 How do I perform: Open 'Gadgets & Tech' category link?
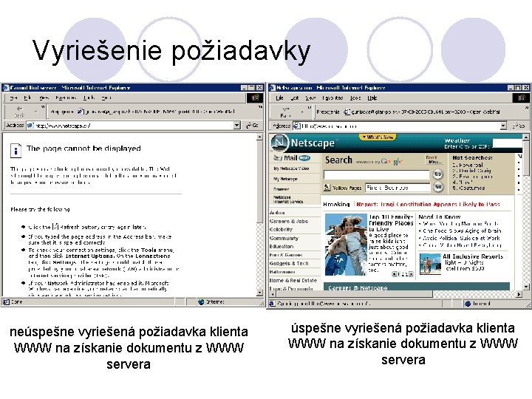coord(289,263)
